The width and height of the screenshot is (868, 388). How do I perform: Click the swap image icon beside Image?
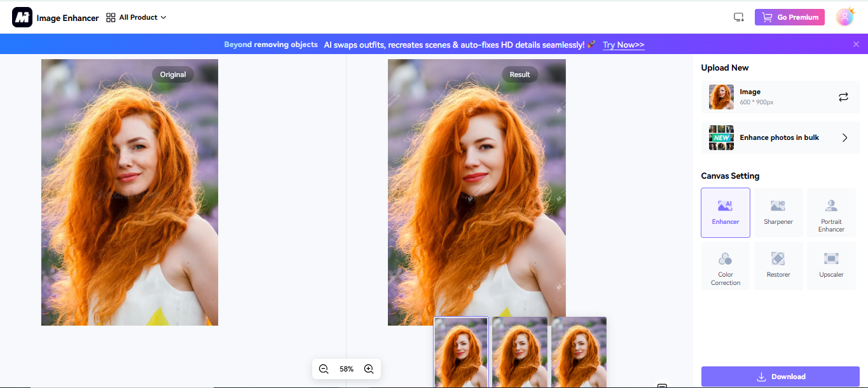843,97
